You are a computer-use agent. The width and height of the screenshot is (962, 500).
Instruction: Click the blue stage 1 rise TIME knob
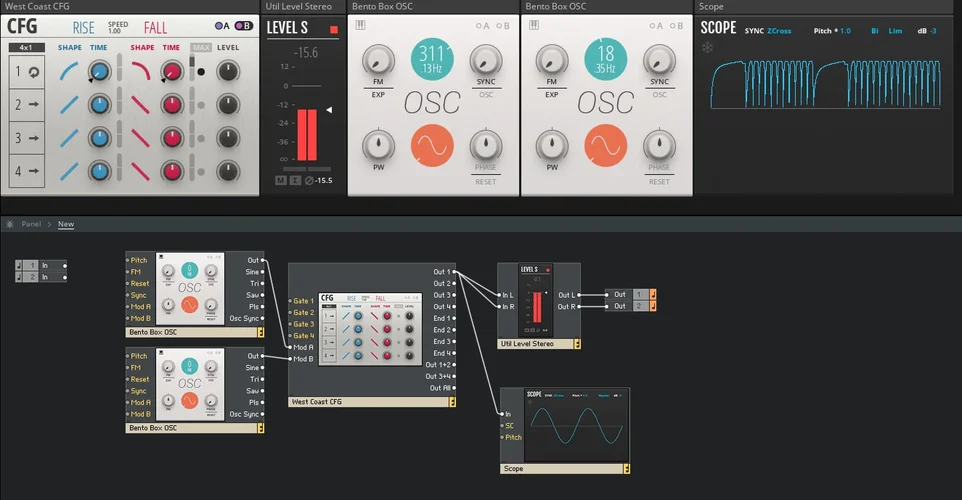99,71
